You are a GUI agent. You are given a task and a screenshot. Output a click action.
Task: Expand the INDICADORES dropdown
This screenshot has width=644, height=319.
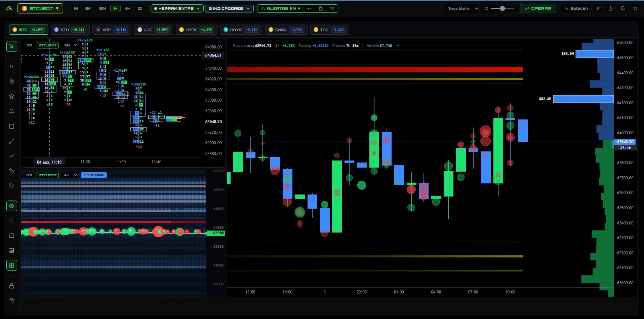coord(229,8)
